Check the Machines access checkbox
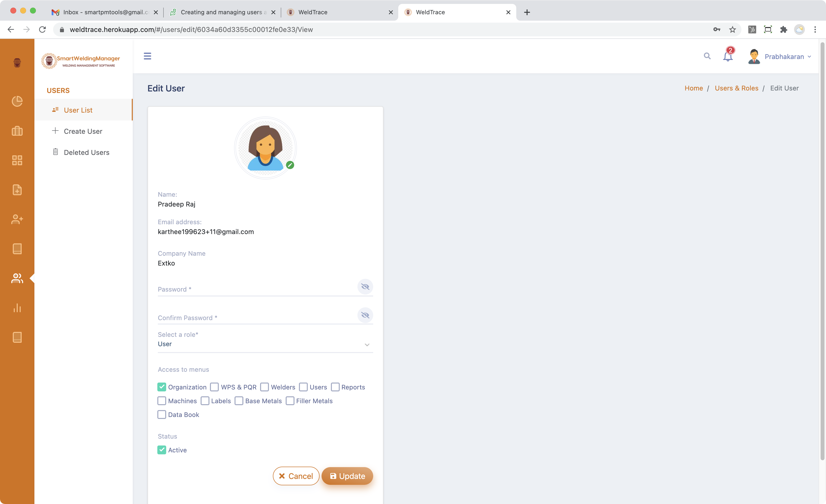Screen dimensions: 826x504 pyautogui.click(x=162, y=401)
